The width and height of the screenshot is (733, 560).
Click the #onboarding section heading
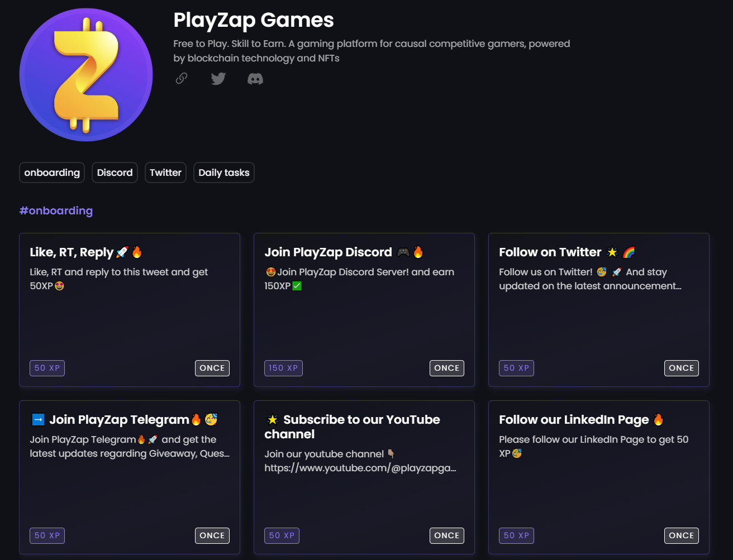(56, 210)
